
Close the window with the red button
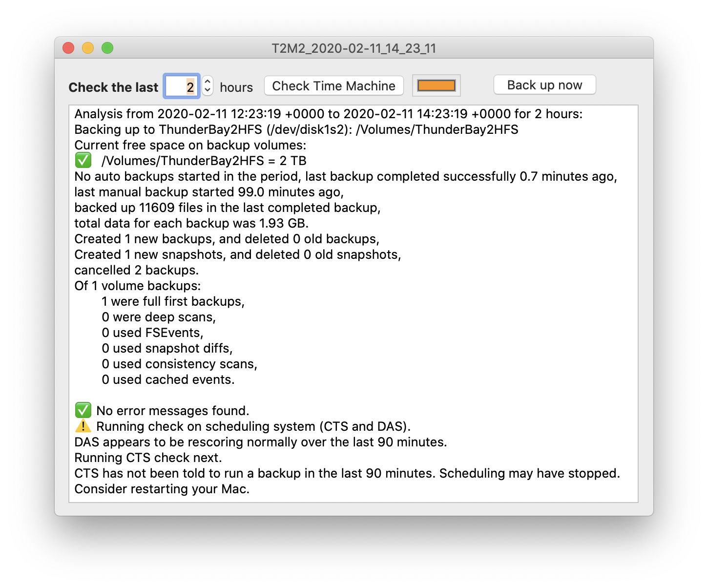68,48
